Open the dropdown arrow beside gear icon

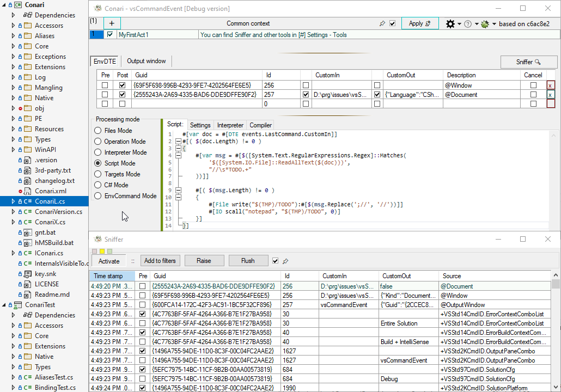coord(460,24)
